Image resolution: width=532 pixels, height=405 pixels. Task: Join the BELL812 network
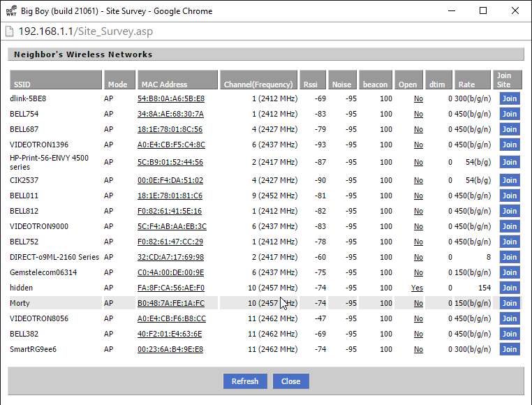pyautogui.click(x=509, y=211)
